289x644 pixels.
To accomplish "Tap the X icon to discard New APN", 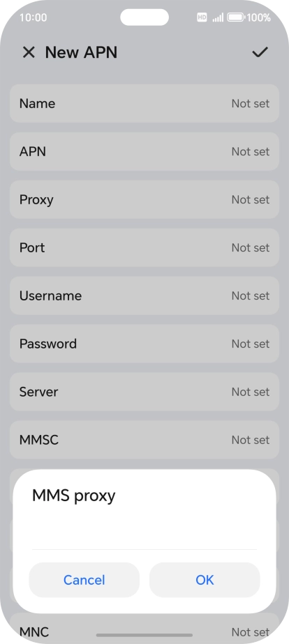I will coord(29,52).
